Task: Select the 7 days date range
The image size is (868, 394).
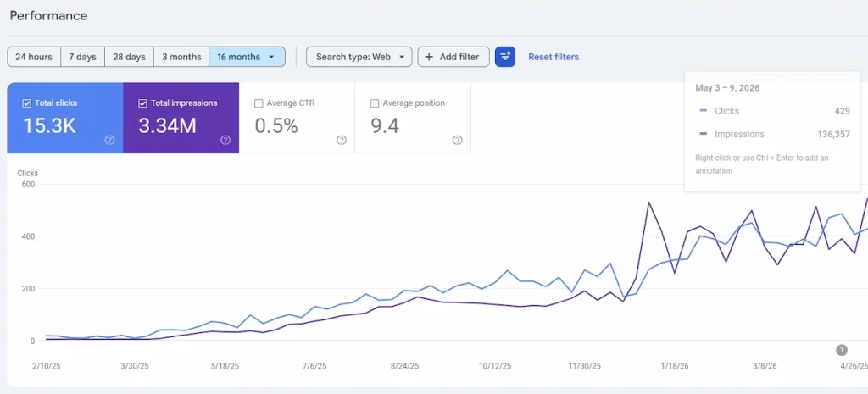Action: coord(82,57)
